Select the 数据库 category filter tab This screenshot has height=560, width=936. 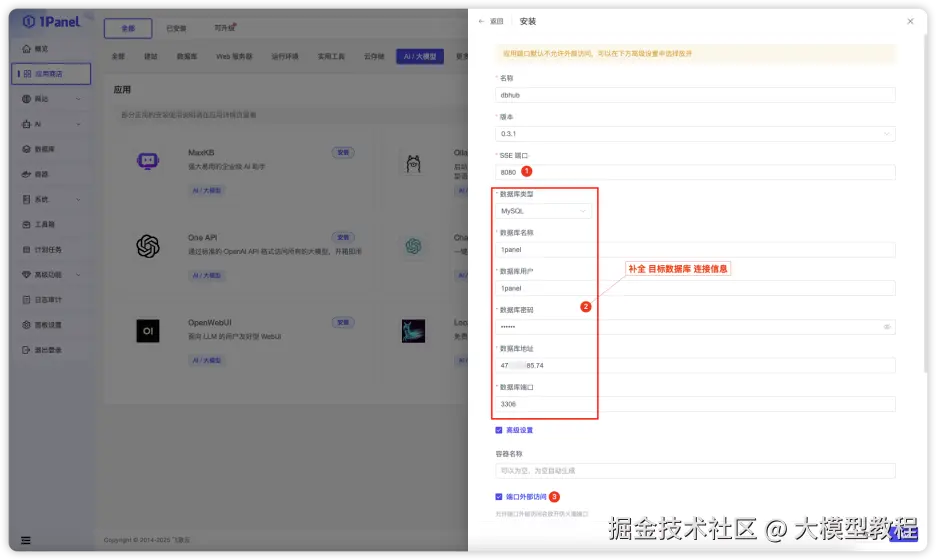[x=187, y=56]
